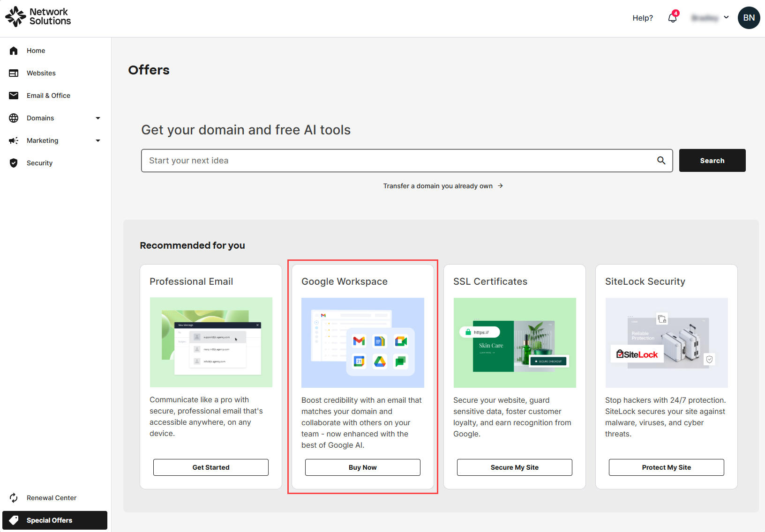
Task: Click the SSL Certificates card title
Action: click(490, 281)
